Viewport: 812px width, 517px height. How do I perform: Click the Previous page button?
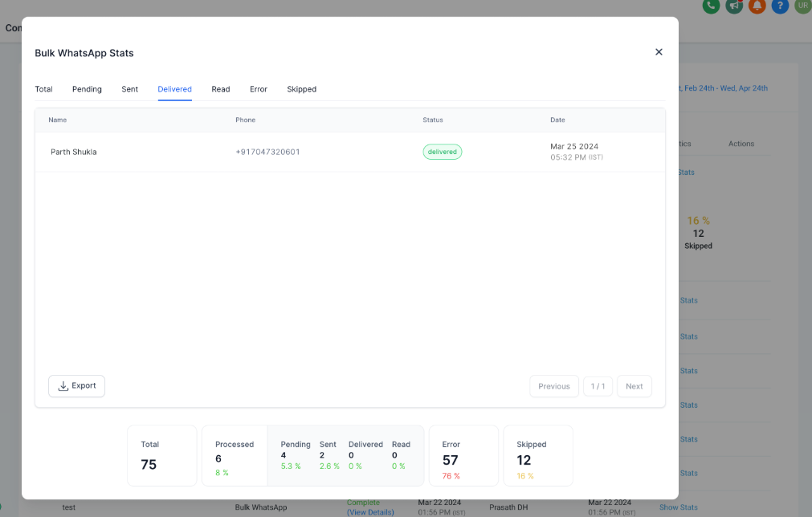pos(554,386)
